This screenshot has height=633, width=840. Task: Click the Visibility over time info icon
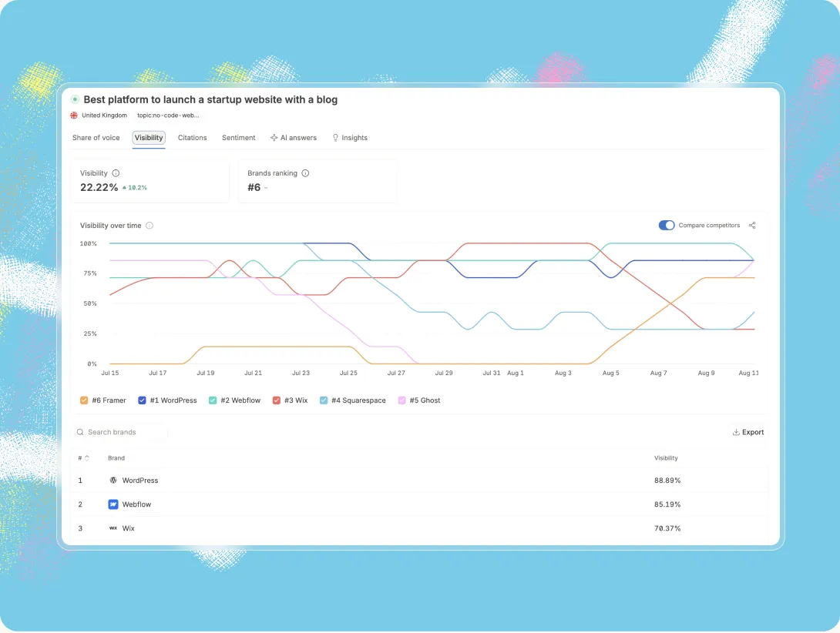(x=150, y=226)
